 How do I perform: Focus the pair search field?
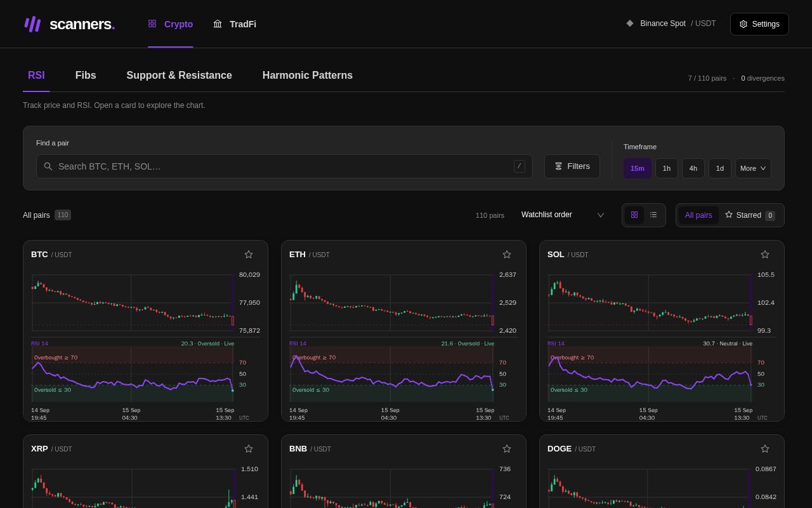pos(284,166)
